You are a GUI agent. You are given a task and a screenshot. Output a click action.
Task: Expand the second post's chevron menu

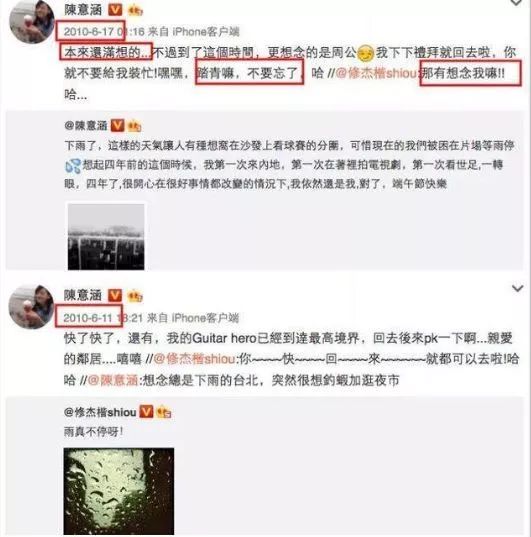517,288
